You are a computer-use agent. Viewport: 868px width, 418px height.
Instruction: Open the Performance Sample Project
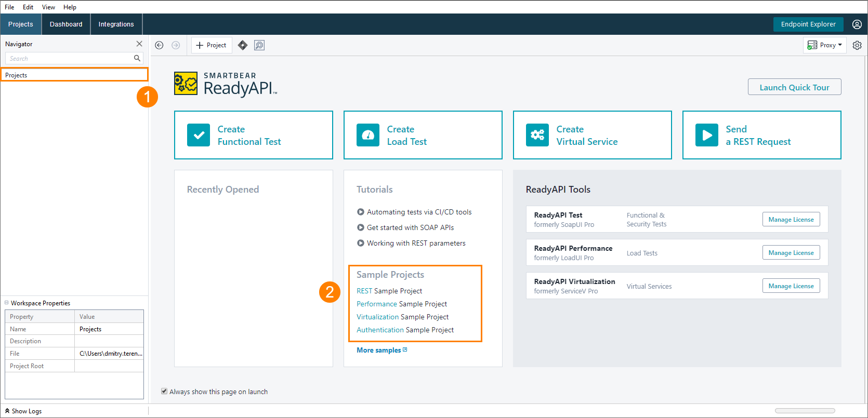402,304
